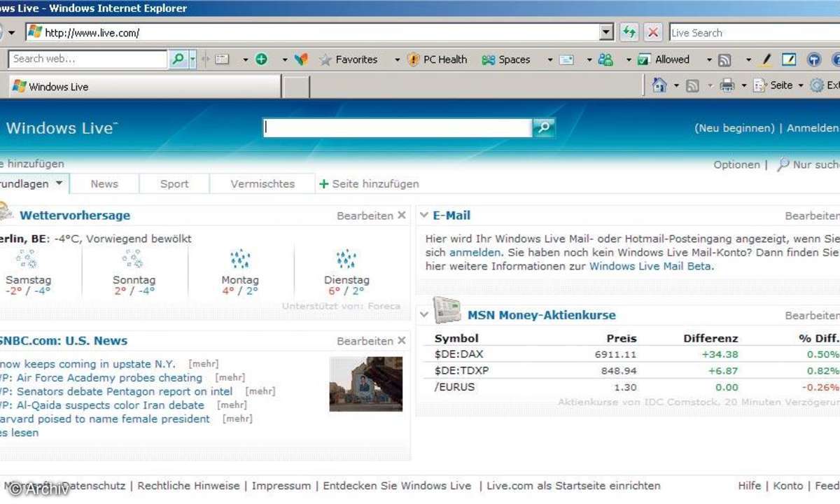The height and width of the screenshot is (504, 840).
Task: Open the Seite page menu
Action: [777, 85]
